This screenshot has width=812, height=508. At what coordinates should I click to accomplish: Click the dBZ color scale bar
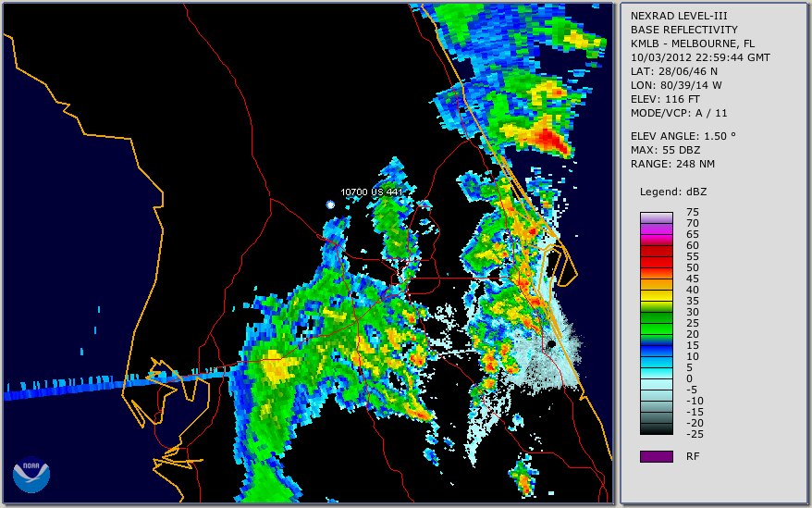pos(656,324)
